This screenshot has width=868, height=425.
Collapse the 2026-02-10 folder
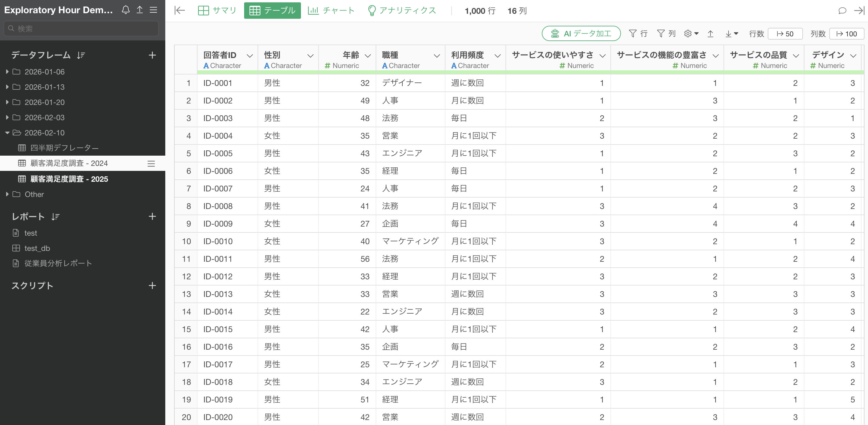[x=7, y=133]
